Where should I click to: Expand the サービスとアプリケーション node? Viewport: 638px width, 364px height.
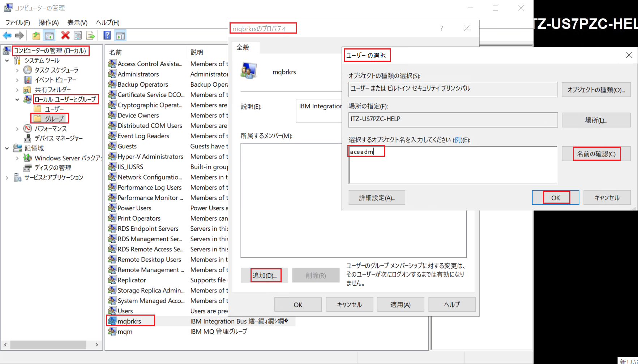[7, 177]
